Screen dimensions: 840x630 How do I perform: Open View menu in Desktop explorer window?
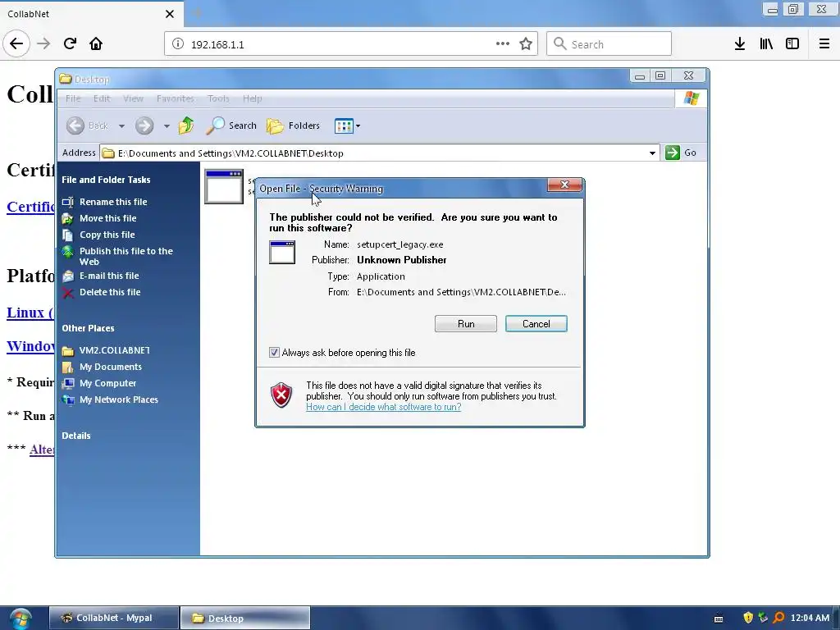[x=133, y=98]
